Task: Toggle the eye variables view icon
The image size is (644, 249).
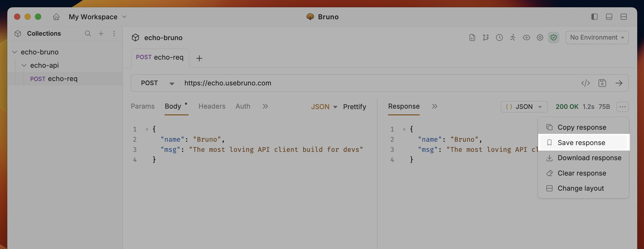Action: point(527,38)
